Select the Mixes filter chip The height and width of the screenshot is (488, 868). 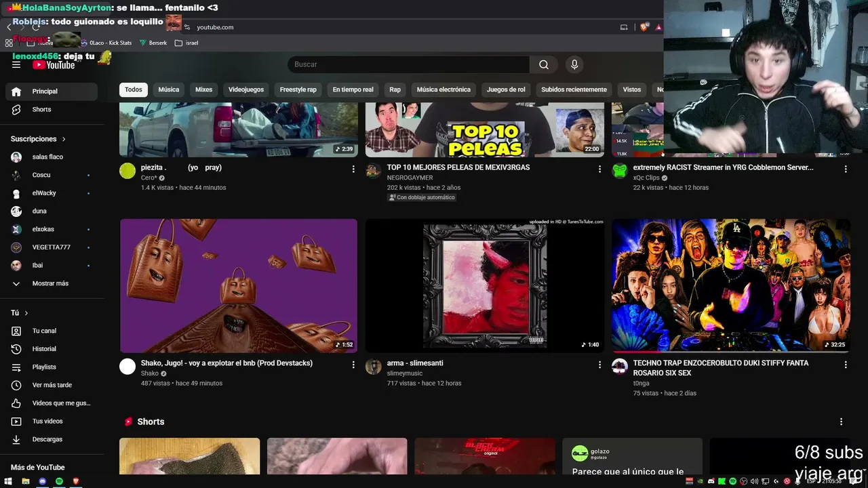203,89
